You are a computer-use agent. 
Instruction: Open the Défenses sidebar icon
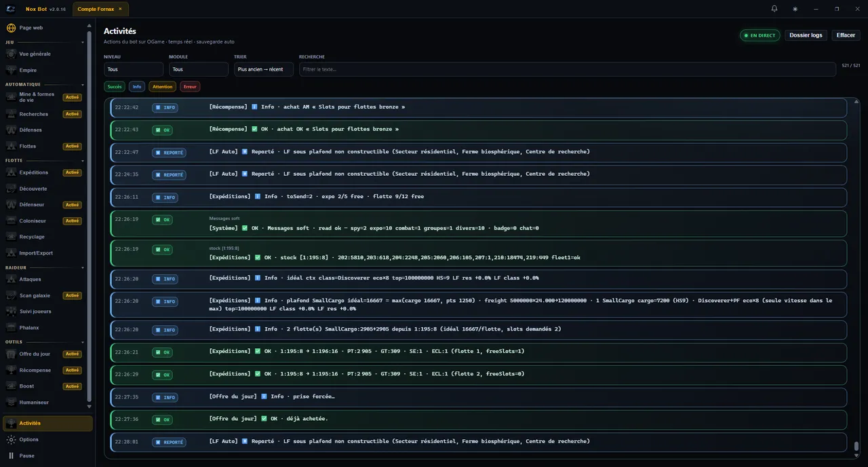click(11, 130)
